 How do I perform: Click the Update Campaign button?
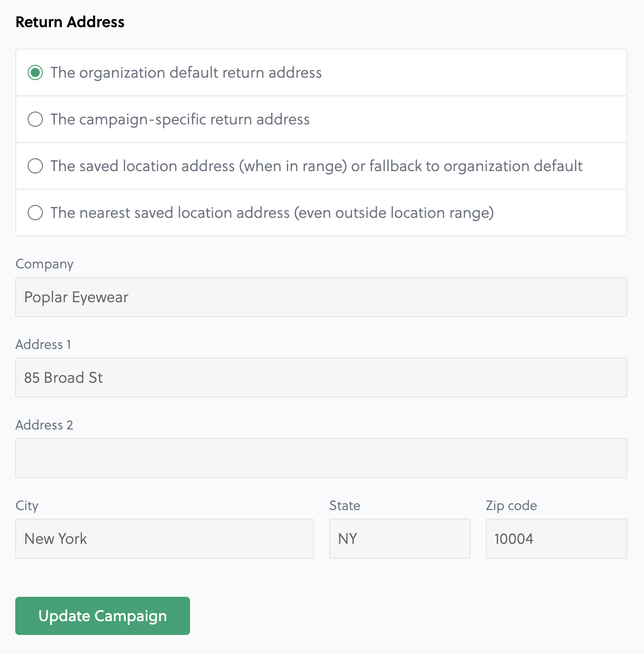(102, 616)
